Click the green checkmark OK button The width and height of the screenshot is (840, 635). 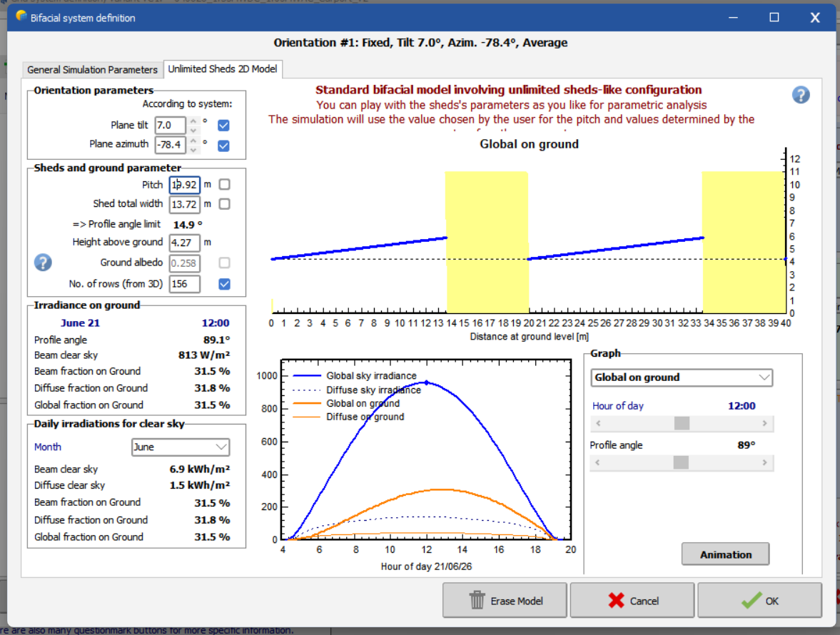coord(759,601)
